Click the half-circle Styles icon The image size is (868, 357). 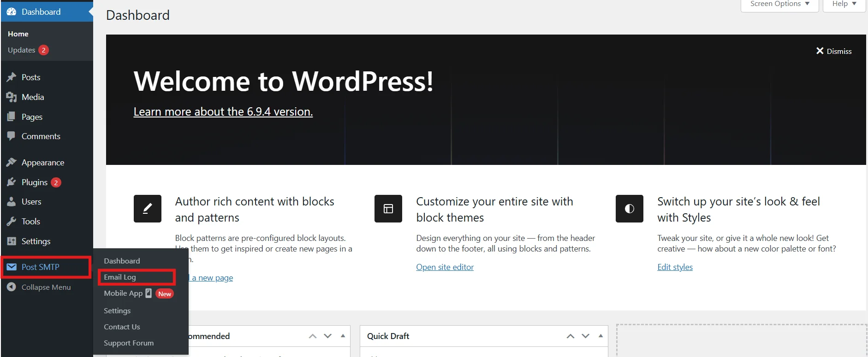point(630,209)
